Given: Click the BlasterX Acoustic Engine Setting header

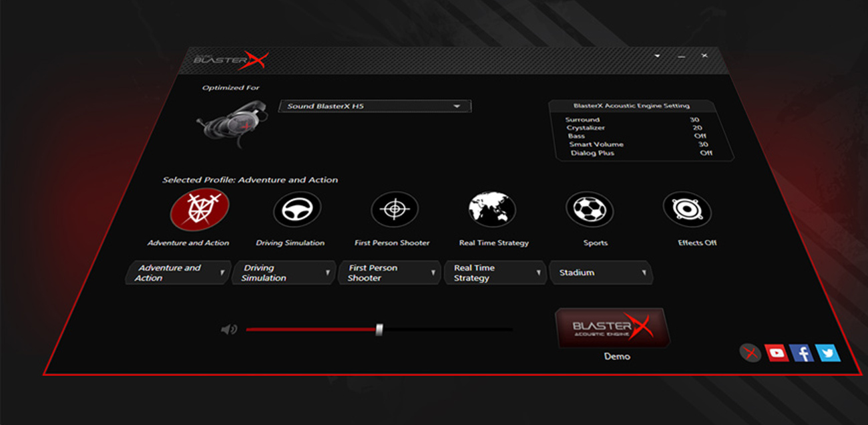Looking at the screenshot, I should pos(632,106).
